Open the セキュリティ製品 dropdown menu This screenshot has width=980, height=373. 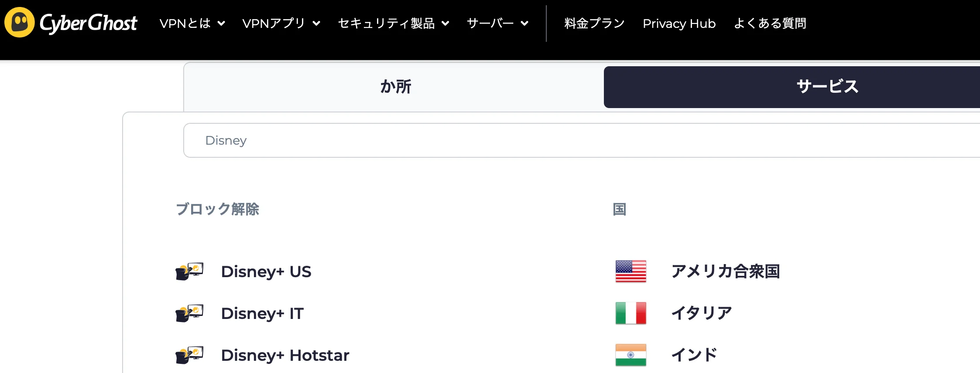point(393,23)
